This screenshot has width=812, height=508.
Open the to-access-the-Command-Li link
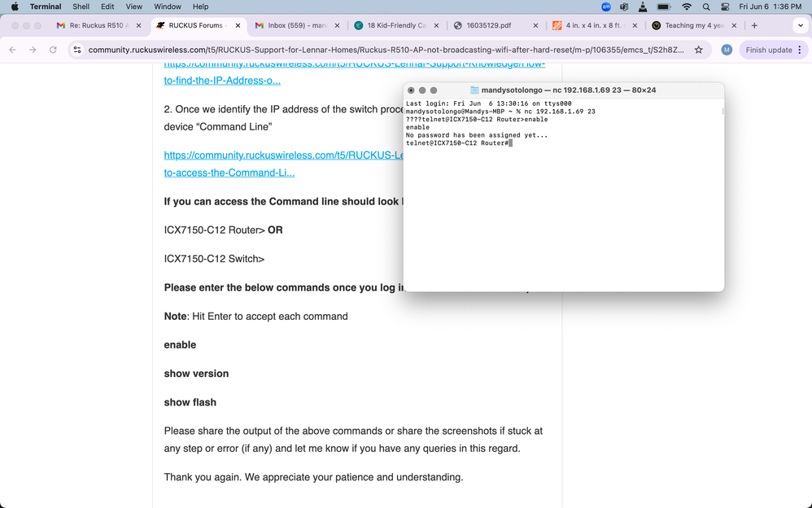point(229,173)
